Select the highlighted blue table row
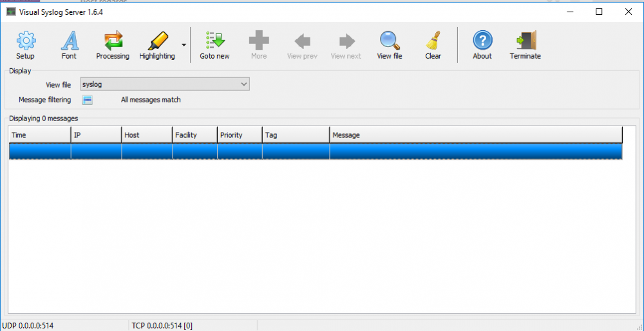Image resolution: width=644 pixels, height=331 pixels. pyautogui.click(x=316, y=151)
